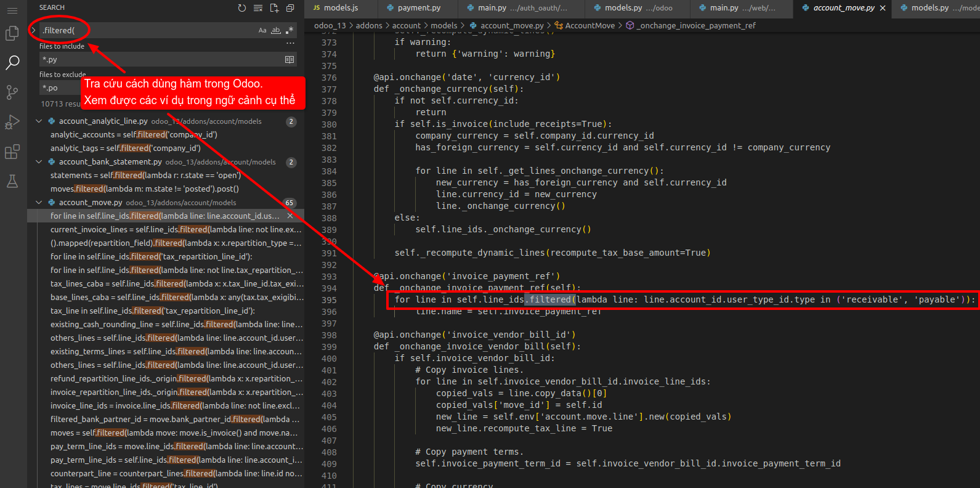Open the Run and Debug view icon
The image size is (980, 488).
[12, 122]
